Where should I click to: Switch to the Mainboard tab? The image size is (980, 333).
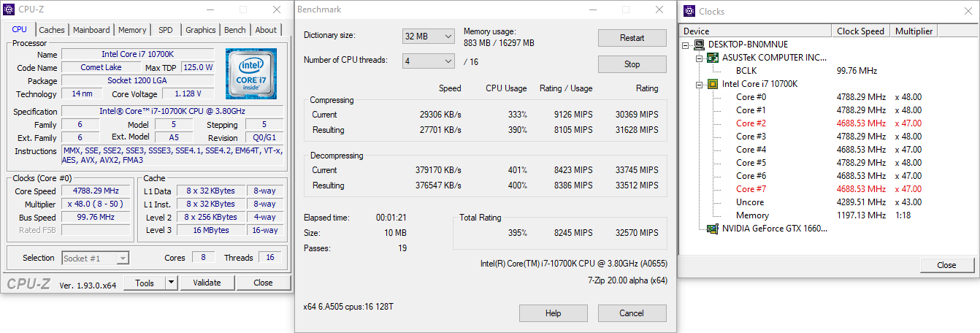tap(91, 30)
